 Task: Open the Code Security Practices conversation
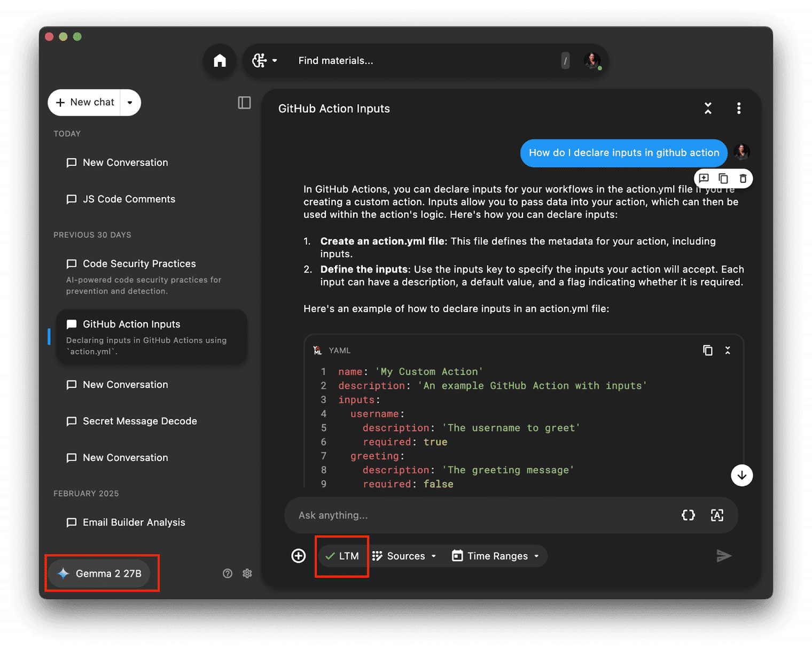(x=152, y=276)
